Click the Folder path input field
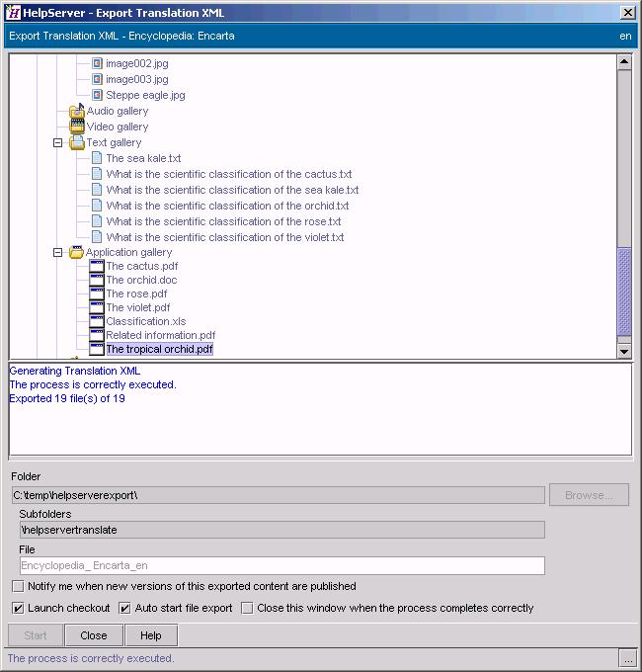 click(279, 495)
